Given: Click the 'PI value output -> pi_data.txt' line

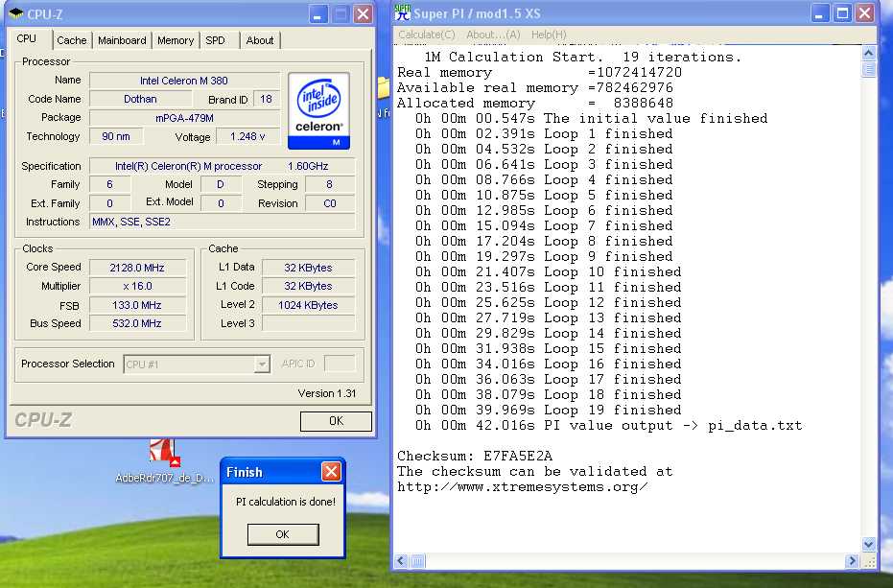Looking at the screenshot, I should [608, 426].
